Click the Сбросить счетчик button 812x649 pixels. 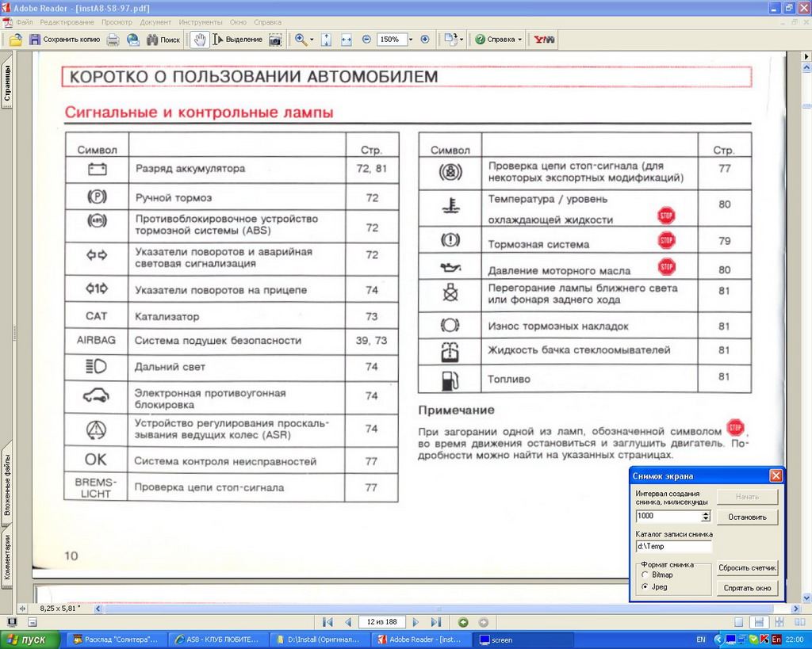click(747, 568)
